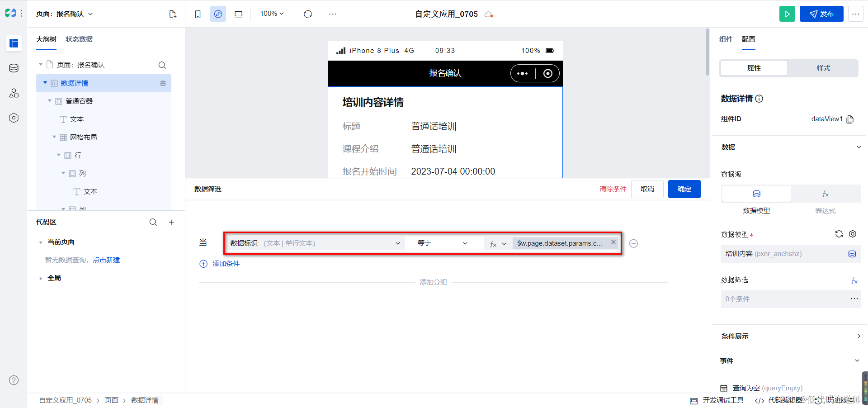Search the outline tree
The image size is (868, 408).
tap(162, 65)
